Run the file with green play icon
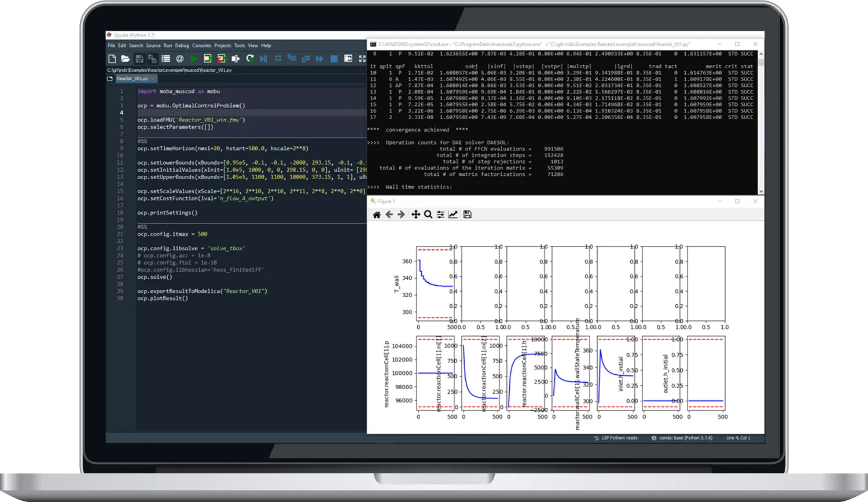 pos(194,58)
